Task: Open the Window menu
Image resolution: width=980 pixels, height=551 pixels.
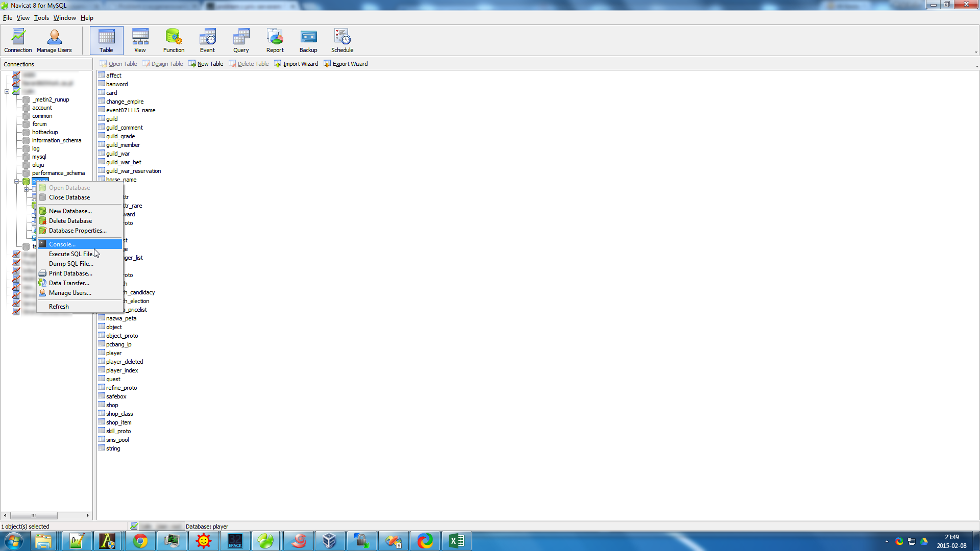Action: [x=65, y=18]
